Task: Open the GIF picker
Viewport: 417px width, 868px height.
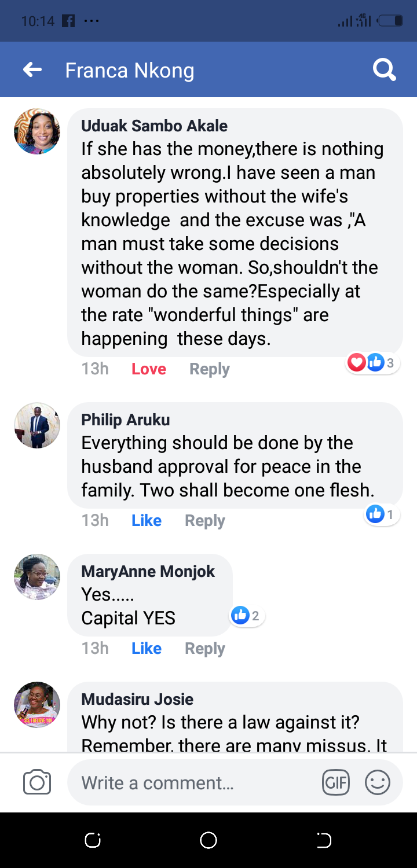Action: point(336,783)
